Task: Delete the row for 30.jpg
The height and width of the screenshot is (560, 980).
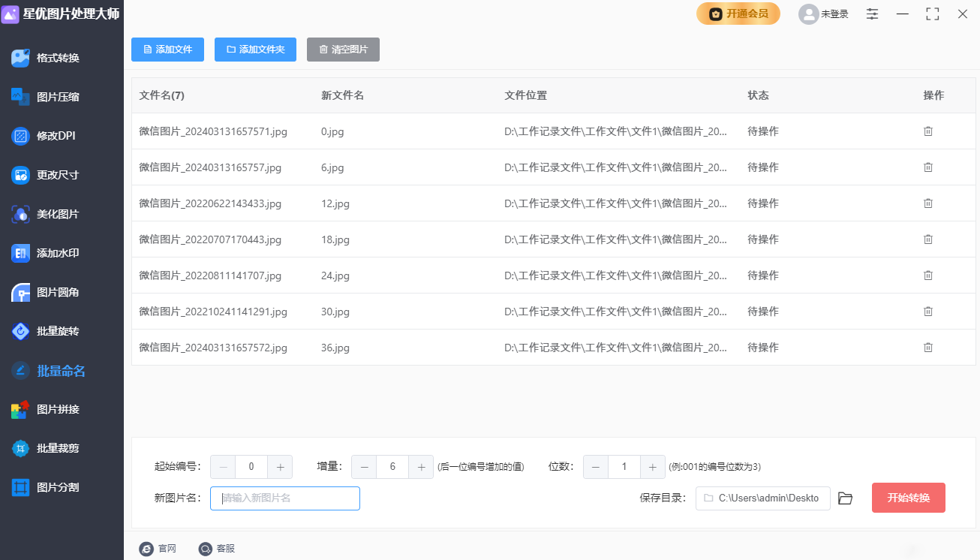Action: pos(928,312)
